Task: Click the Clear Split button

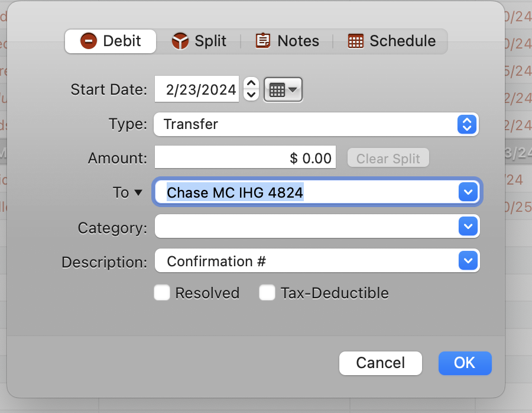Action: [388, 158]
